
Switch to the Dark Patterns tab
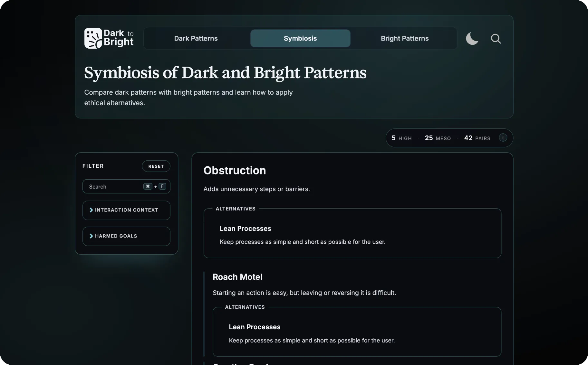coord(196,38)
